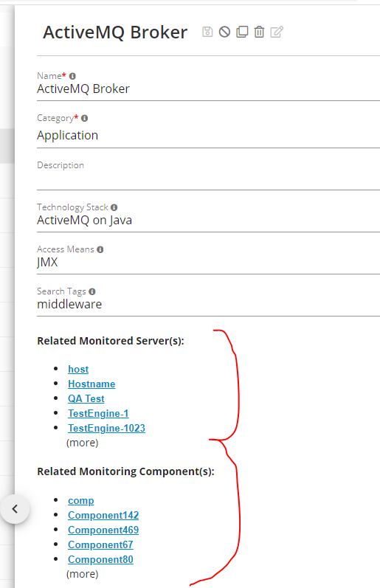Open the Component142 link
The width and height of the screenshot is (380, 588).
coord(103,515)
